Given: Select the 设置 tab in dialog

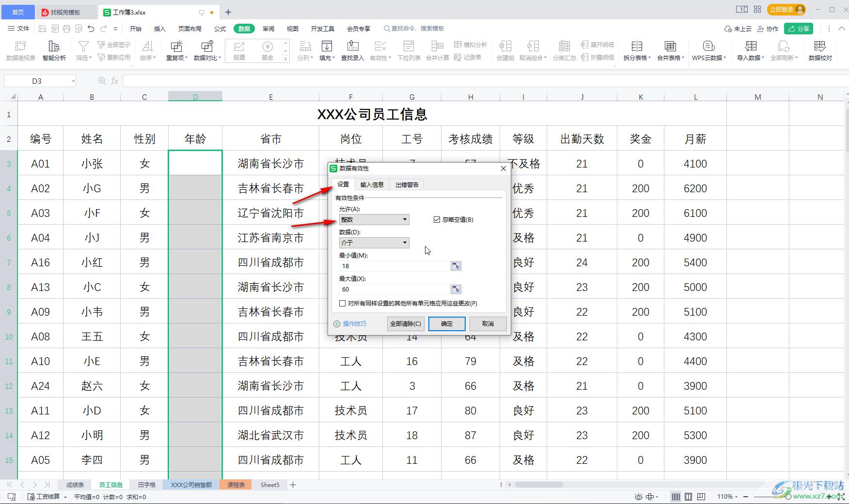Looking at the screenshot, I should click(343, 184).
